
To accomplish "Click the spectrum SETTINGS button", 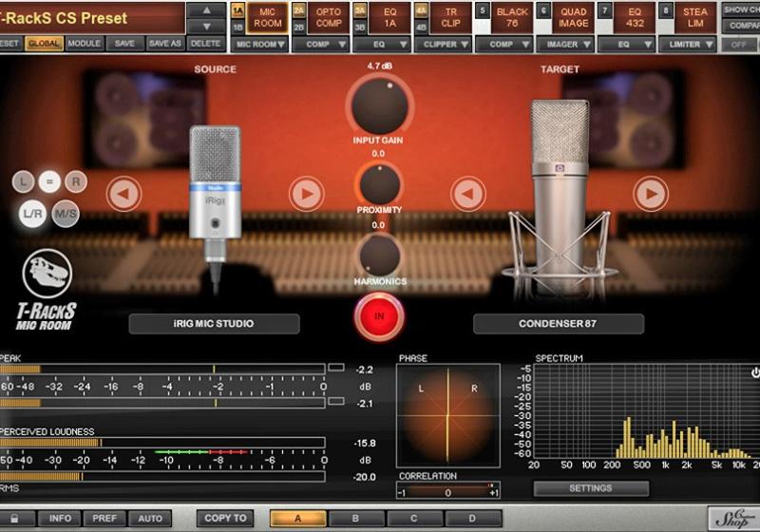I will [x=590, y=488].
